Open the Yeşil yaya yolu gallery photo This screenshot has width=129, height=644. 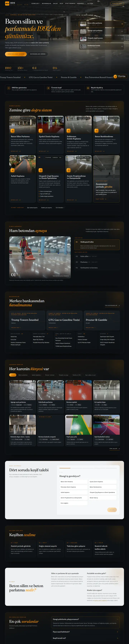[78, 425]
